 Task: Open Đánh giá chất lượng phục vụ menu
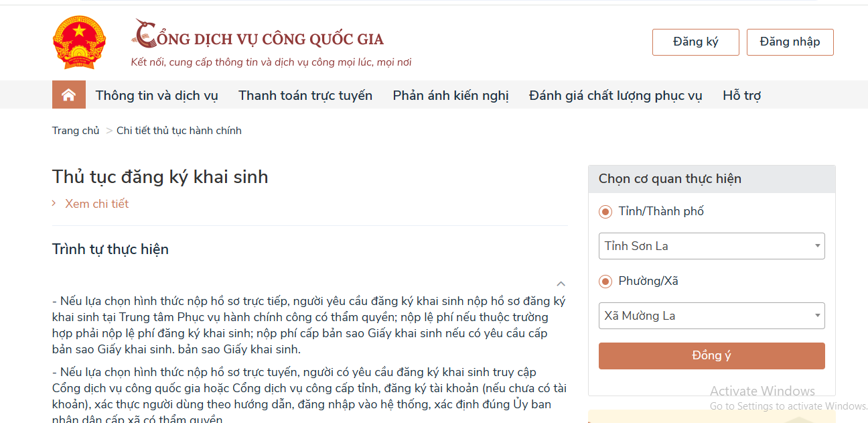coord(616,95)
